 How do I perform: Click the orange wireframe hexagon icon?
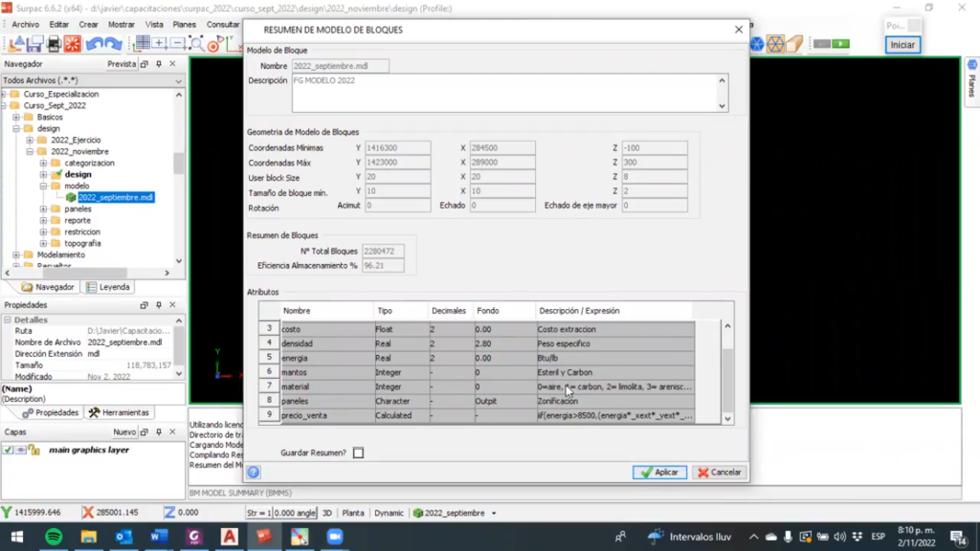click(x=775, y=44)
